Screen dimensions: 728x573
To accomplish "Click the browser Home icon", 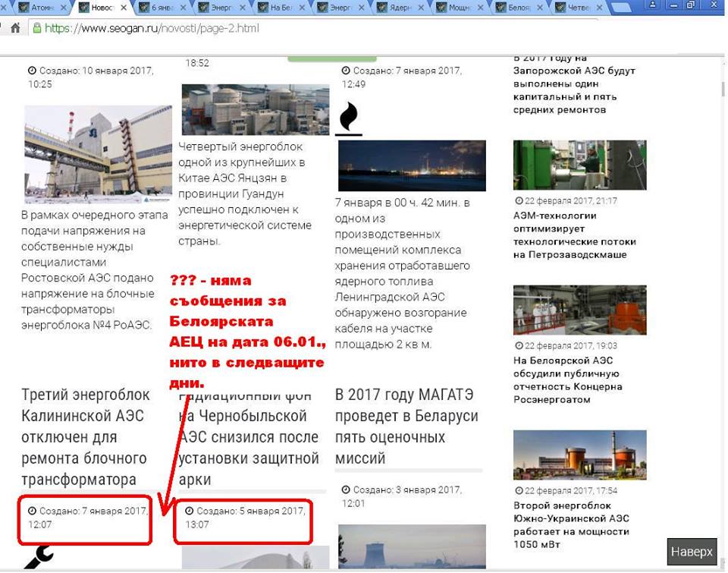I will coord(14,28).
